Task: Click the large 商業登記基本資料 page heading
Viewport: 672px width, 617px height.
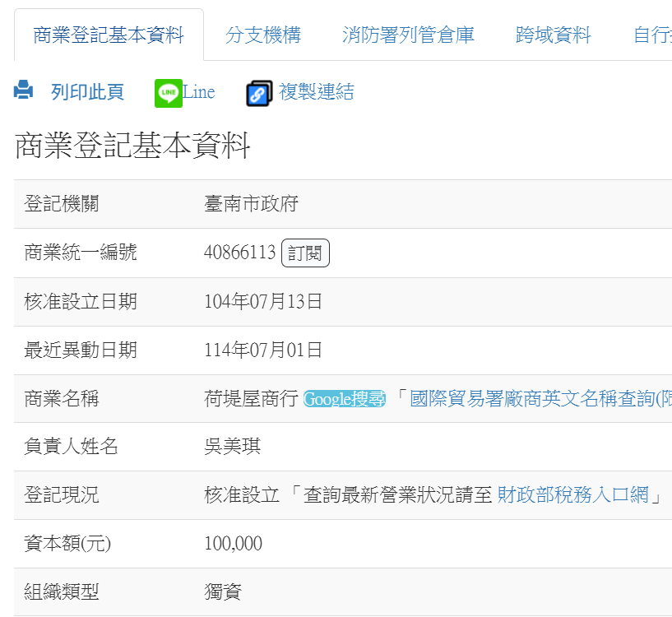Action: (132, 146)
